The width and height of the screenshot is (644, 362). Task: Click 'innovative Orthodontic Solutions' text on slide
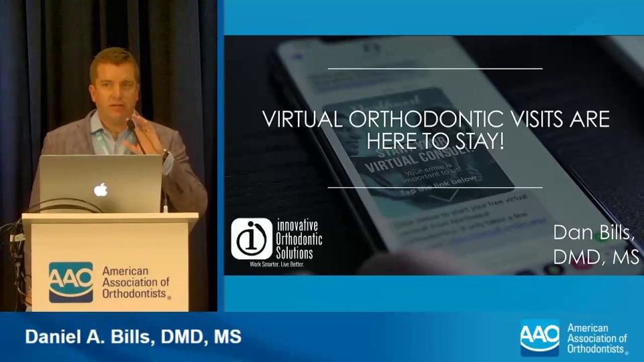pos(299,239)
